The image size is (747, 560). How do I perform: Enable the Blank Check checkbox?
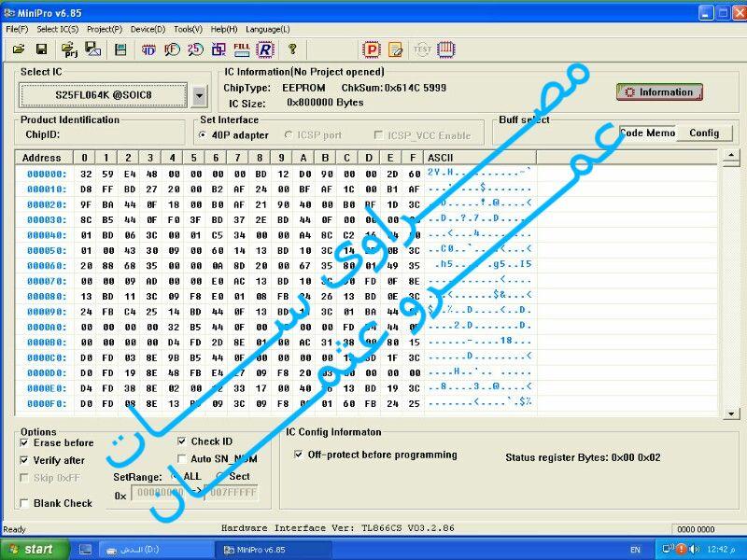click(24, 503)
